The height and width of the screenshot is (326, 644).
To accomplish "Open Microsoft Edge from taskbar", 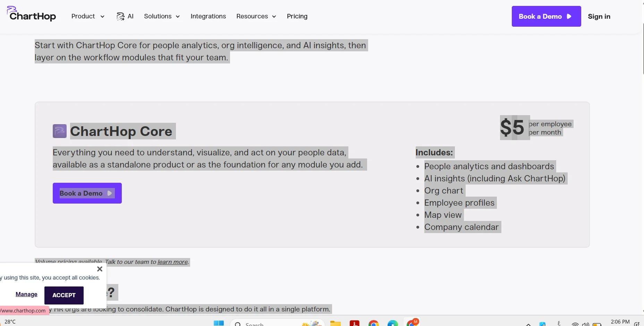I will coord(393,323).
